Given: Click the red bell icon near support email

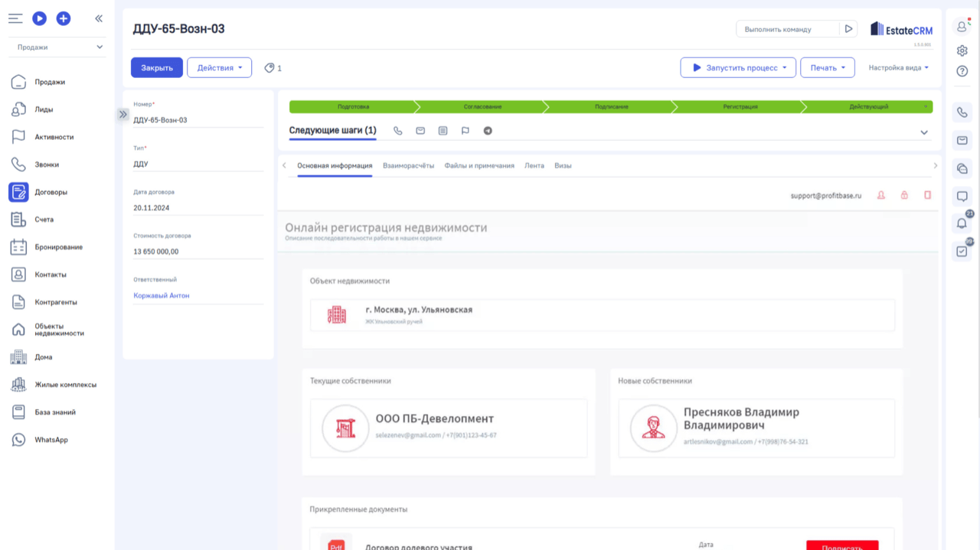Looking at the screenshot, I should click(x=881, y=196).
